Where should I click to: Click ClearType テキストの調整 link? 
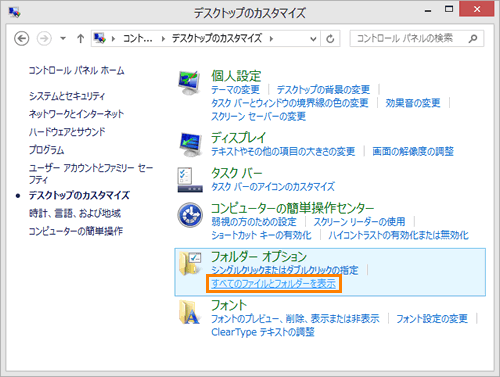pos(263,332)
